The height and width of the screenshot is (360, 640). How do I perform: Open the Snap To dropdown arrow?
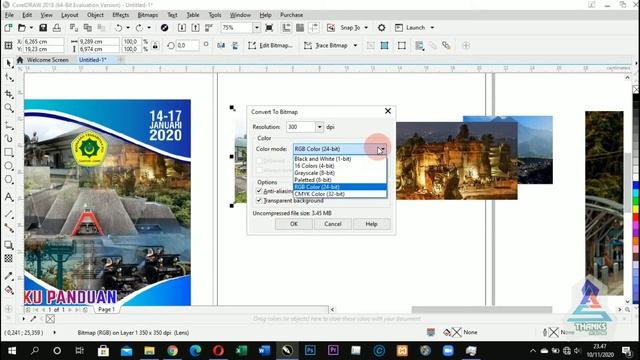point(366,28)
